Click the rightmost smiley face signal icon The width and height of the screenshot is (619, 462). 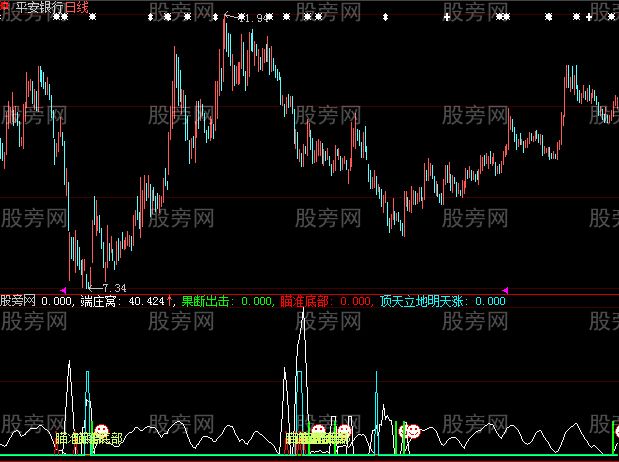[413, 431]
